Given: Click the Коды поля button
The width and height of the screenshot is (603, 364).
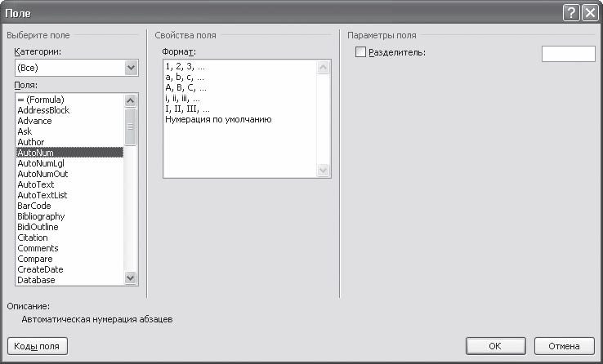Looking at the screenshot, I should click(x=38, y=346).
